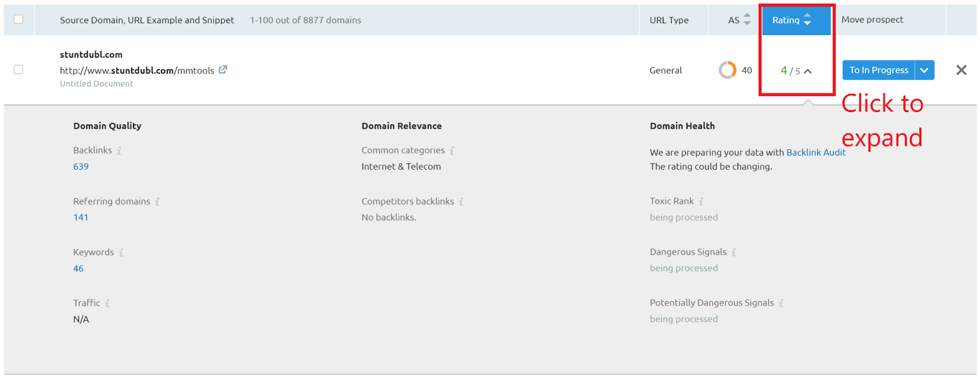Open stuntdubl.com URL external link icon
980x379 pixels.
[223, 70]
